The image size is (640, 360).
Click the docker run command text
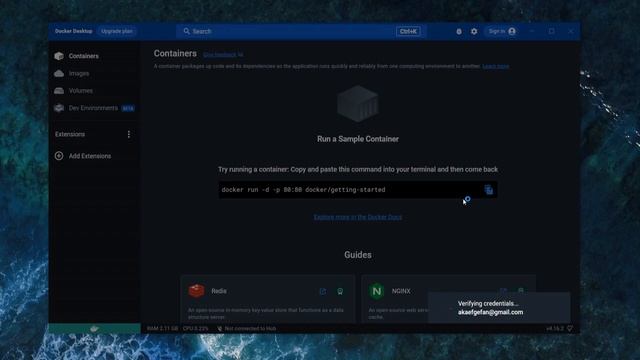[x=303, y=190]
